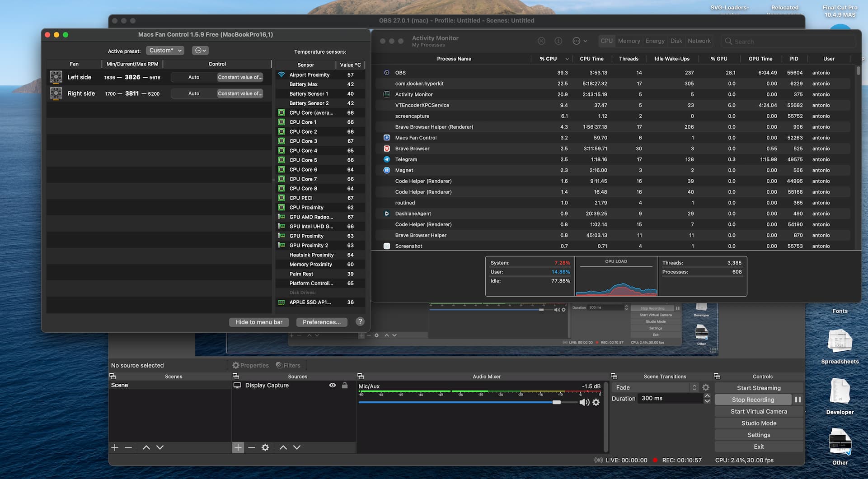Open the help question mark in Macs Fan Control
This screenshot has width=868, height=479.
pyautogui.click(x=360, y=321)
